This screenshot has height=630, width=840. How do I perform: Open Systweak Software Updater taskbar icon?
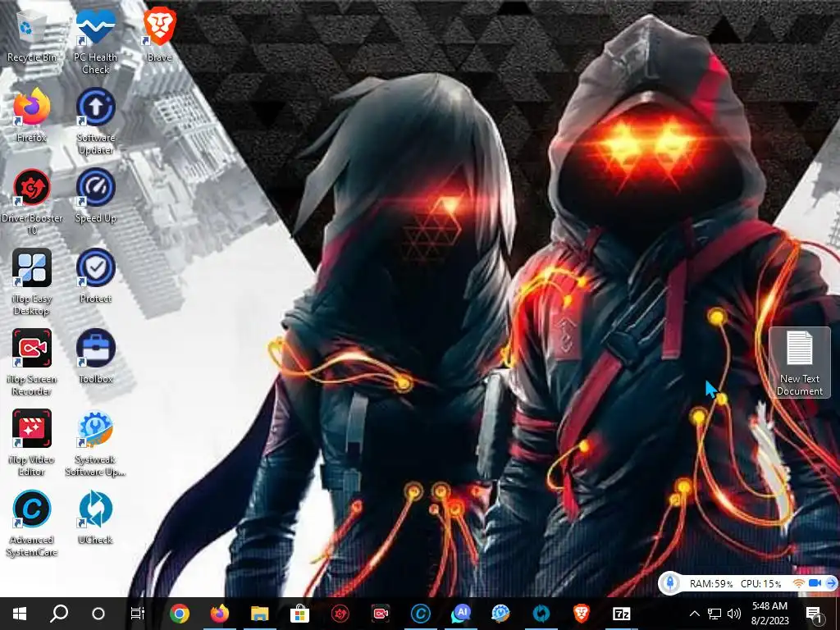[501, 614]
